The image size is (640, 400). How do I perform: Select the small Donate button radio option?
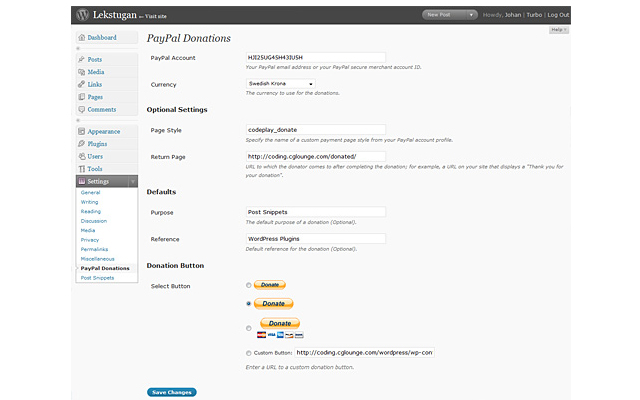(249, 285)
